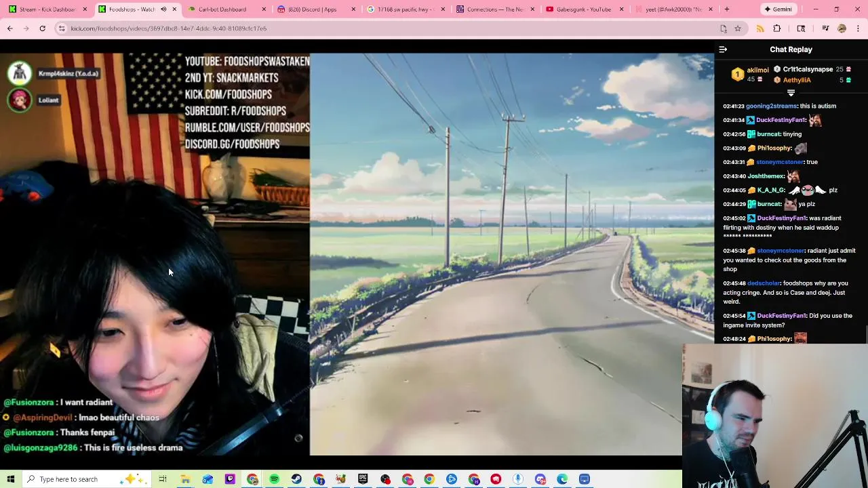Open File Explorer from taskbar

185,479
